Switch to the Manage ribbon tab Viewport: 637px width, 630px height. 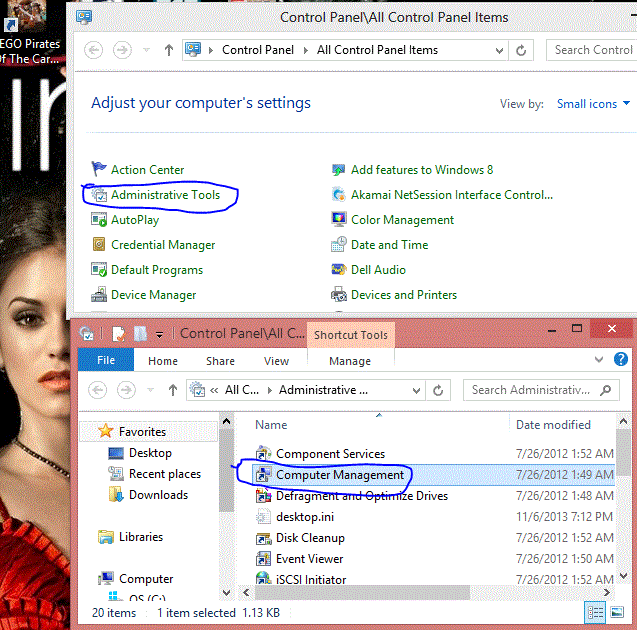coord(350,361)
